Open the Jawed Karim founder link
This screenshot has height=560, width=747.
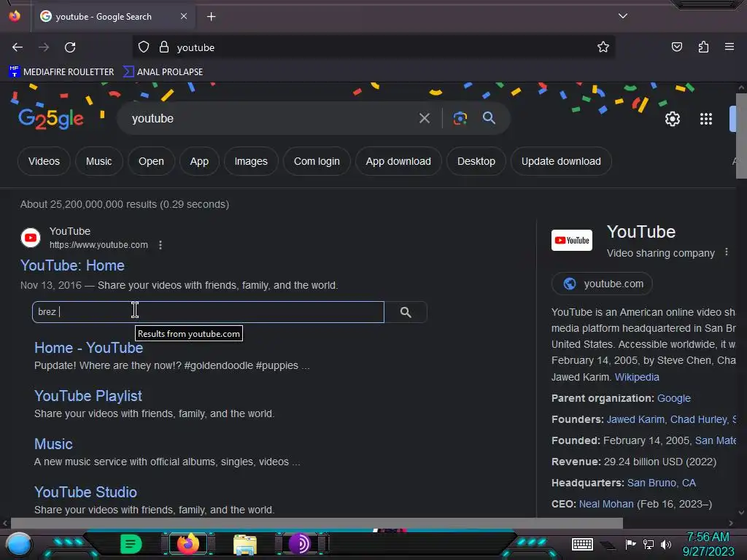tap(635, 419)
